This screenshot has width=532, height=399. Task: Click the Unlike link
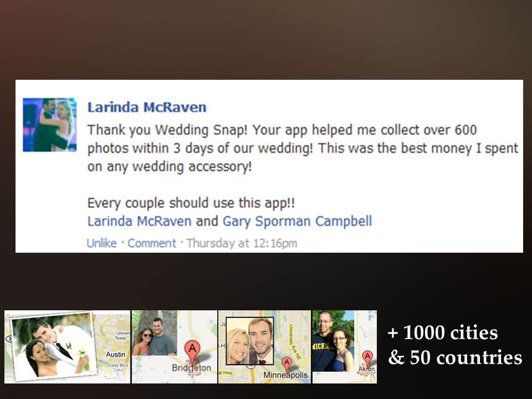click(101, 243)
